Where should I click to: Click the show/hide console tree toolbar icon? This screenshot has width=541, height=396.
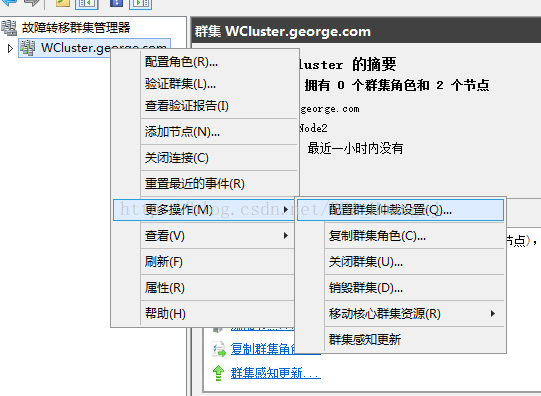[87, 4]
